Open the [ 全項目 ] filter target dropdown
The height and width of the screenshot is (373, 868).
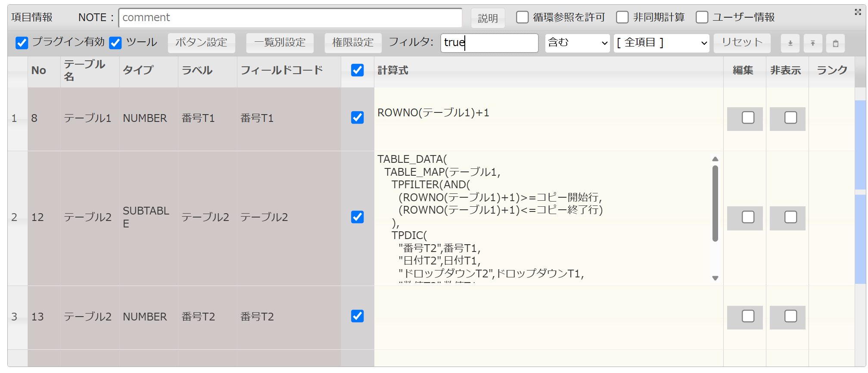point(661,43)
